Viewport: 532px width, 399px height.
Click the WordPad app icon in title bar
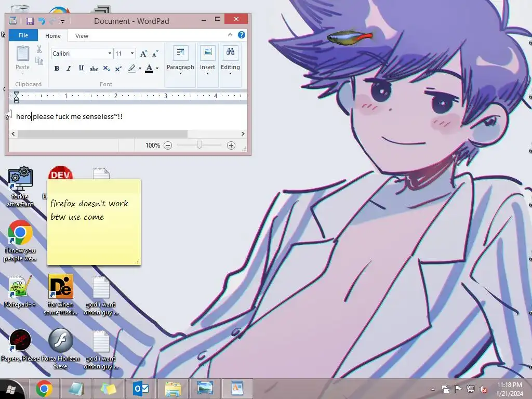(13, 21)
